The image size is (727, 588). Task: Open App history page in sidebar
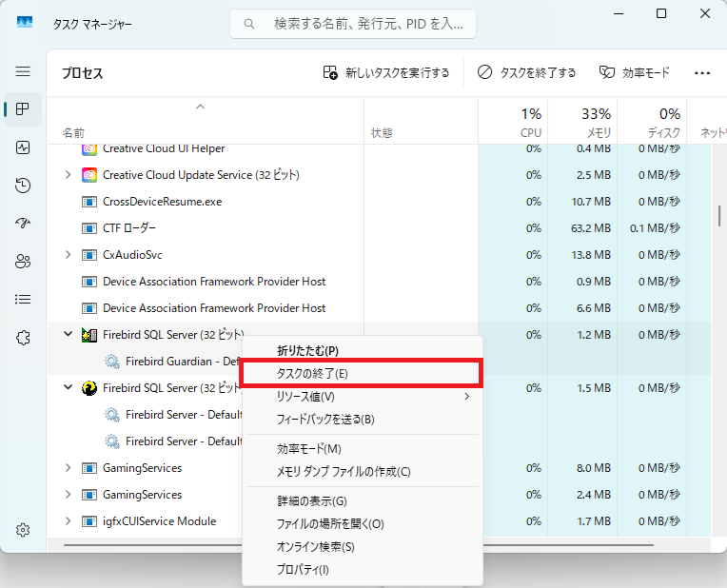tap(23, 186)
